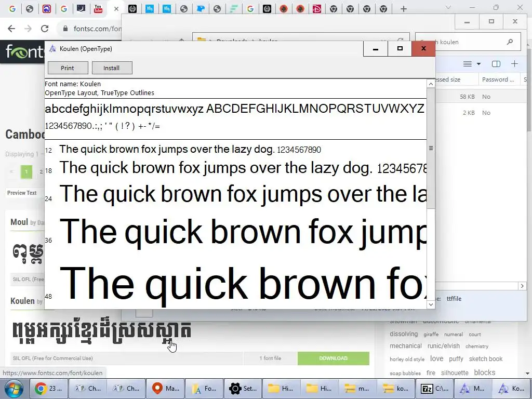Image resolution: width=532 pixels, height=399 pixels.
Task: Click the Koulen font viewer title icon
Action: tap(52, 48)
